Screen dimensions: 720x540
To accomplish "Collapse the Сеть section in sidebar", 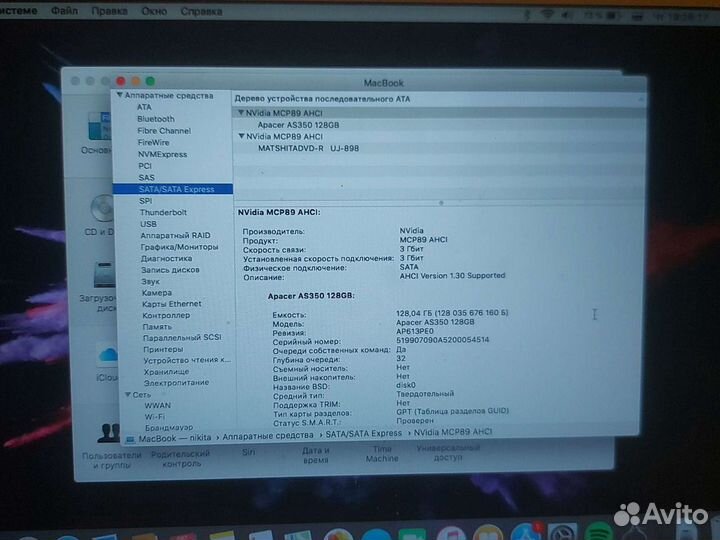I will pos(128,394).
